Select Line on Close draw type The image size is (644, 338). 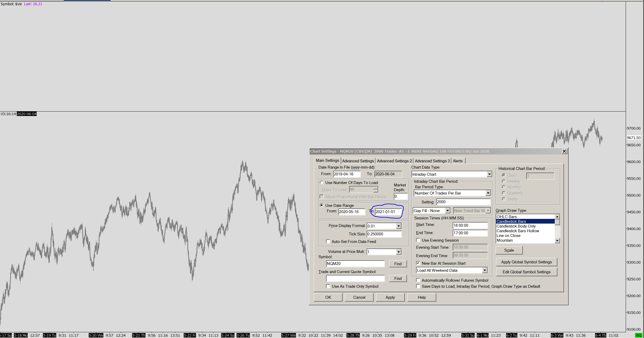pyautogui.click(x=508, y=236)
